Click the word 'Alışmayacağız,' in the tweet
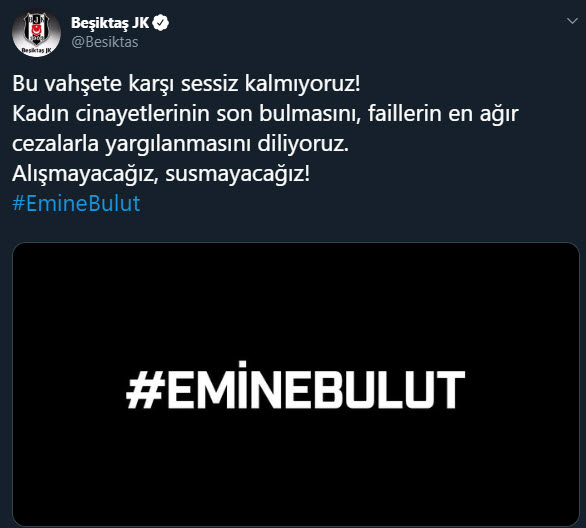Image resolution: width=586 pixels, height=528 pixels. pos(85,175)
